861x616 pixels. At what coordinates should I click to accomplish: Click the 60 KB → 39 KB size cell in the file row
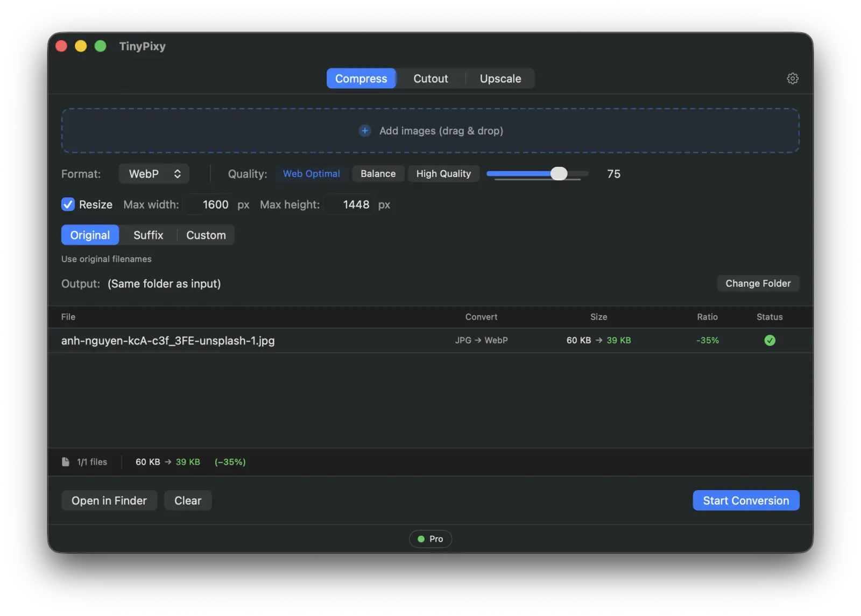(x=598, y=340)
